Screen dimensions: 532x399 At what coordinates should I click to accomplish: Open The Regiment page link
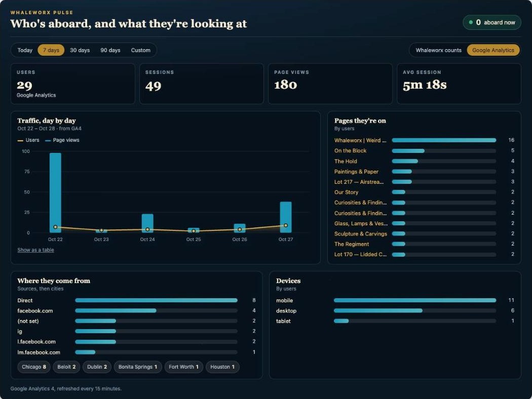coord(352,244)
